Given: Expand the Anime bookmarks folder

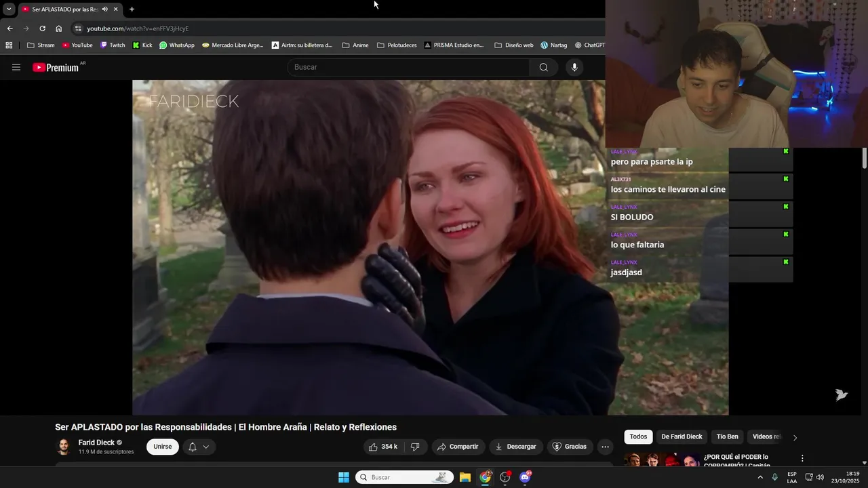Looking at the screenshot, I should click(355, 45).
